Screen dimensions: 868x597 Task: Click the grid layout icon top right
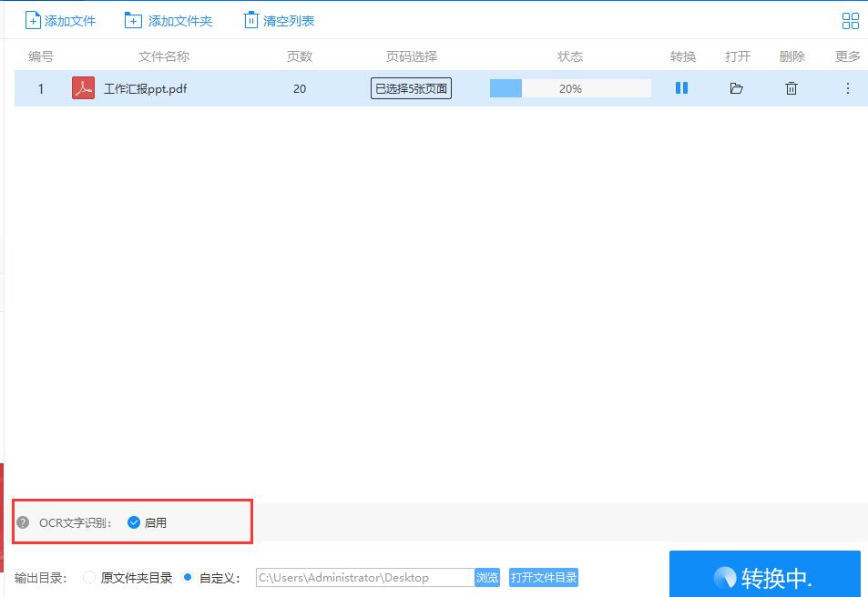pyautogui.click(x=850, y=20)
